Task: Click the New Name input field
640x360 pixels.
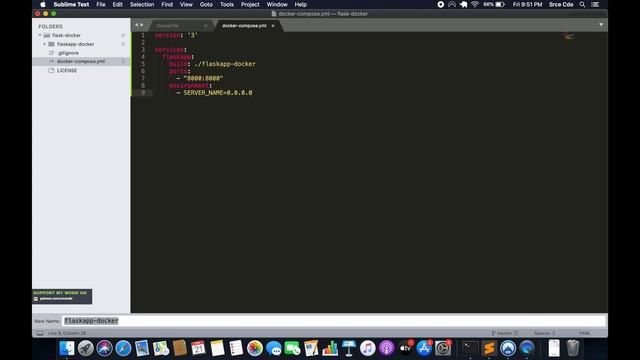Action: coord(333,321)
